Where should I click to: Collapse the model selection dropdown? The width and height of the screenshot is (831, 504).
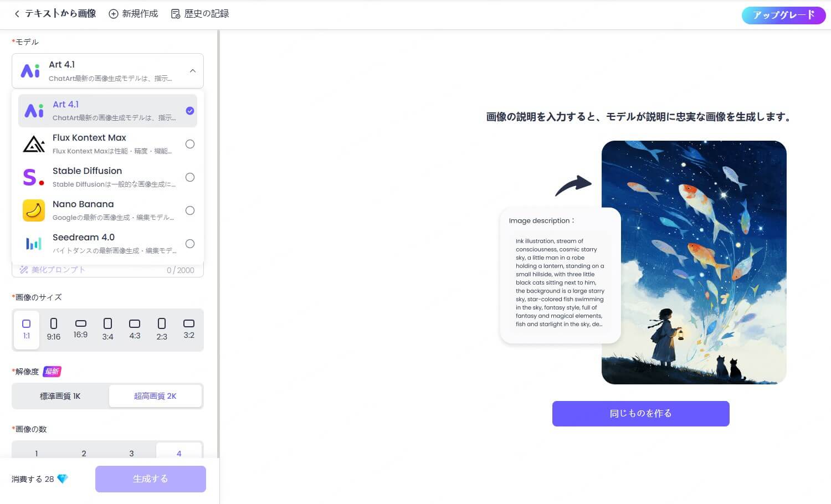tap(192, 71)
